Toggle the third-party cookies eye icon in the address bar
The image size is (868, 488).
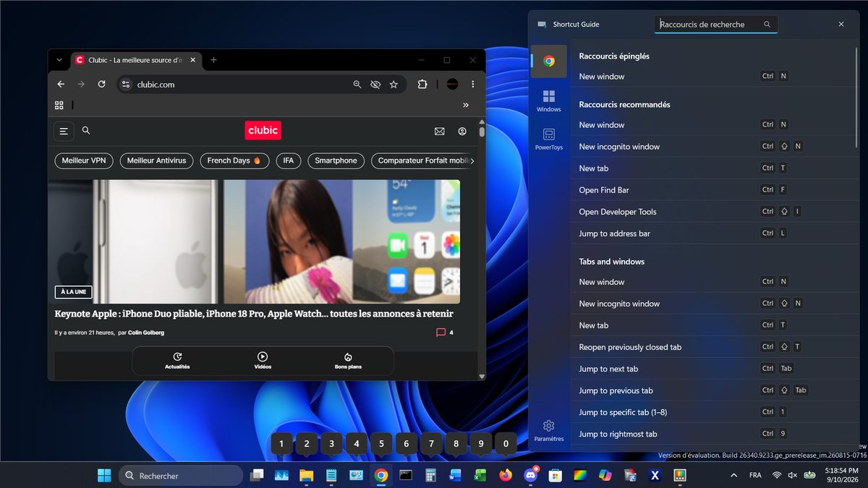pyautogui.click(x=375, y=85)
